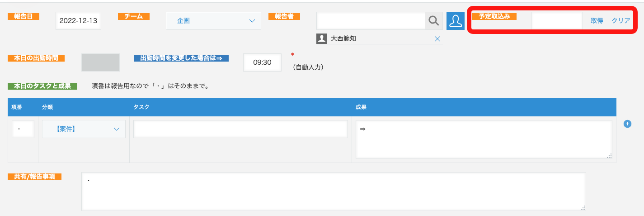This screenshot has width=644, height=216.
Task: Click the 報告日 label
Action: [24, 16]
